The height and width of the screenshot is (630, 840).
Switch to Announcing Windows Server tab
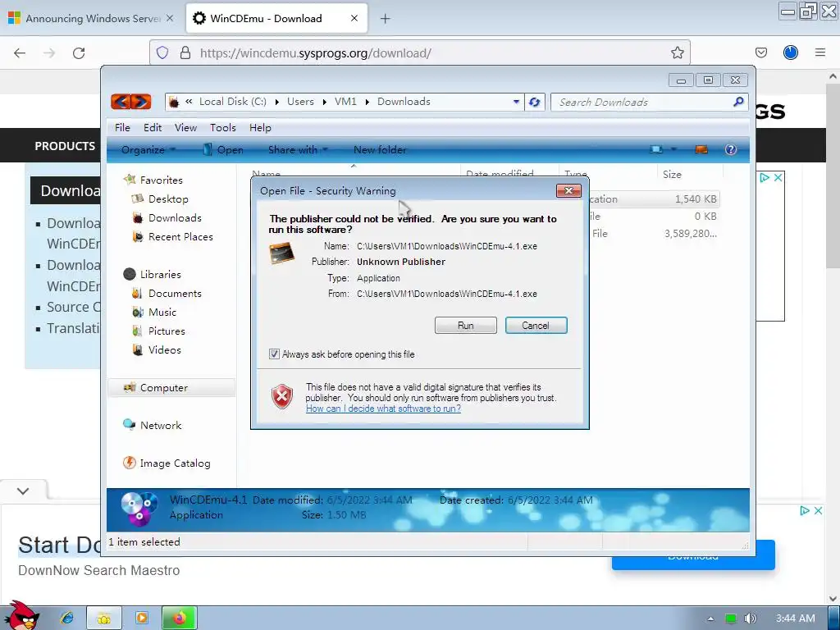[92, 18]
